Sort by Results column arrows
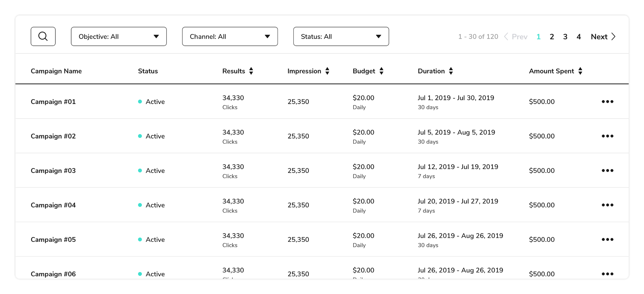Viewport: 644px width, 294px height. [251, 71]
